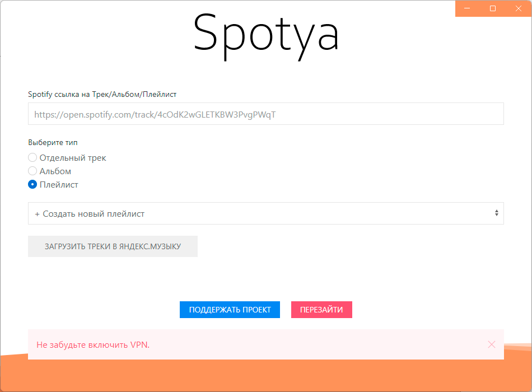The image size is (532, 392).
Task: Click the "Выберите тип" label
Action: 53,143
